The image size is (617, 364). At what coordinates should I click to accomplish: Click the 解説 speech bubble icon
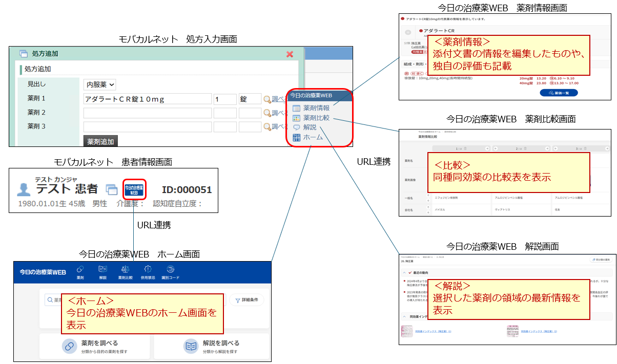click(x=296, y=127)
